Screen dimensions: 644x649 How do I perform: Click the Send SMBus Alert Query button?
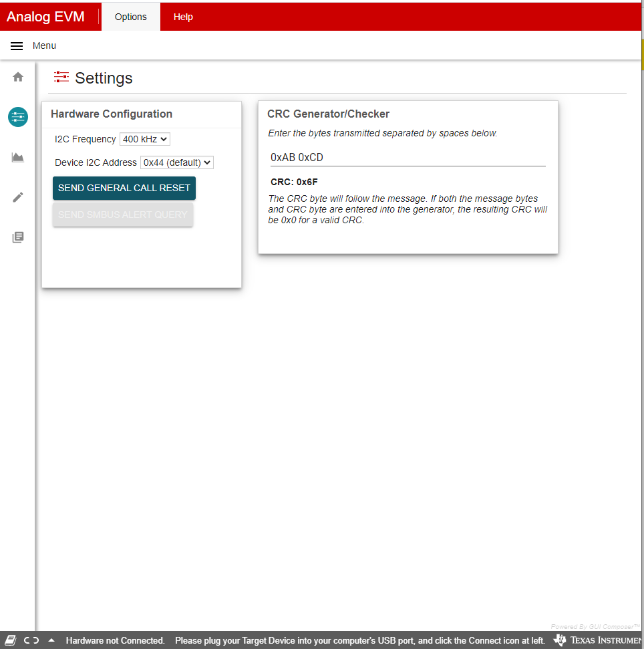click(x=123, y=215)
